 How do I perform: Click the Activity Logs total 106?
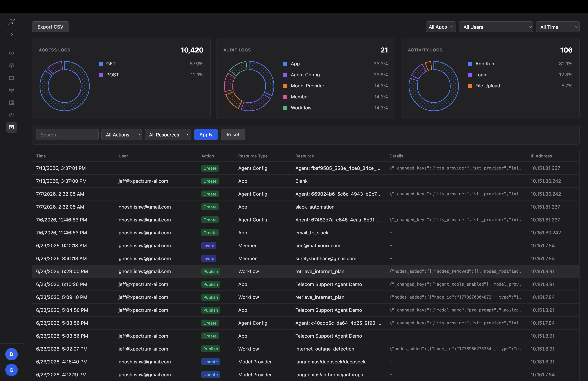click(x=566, y=50)
